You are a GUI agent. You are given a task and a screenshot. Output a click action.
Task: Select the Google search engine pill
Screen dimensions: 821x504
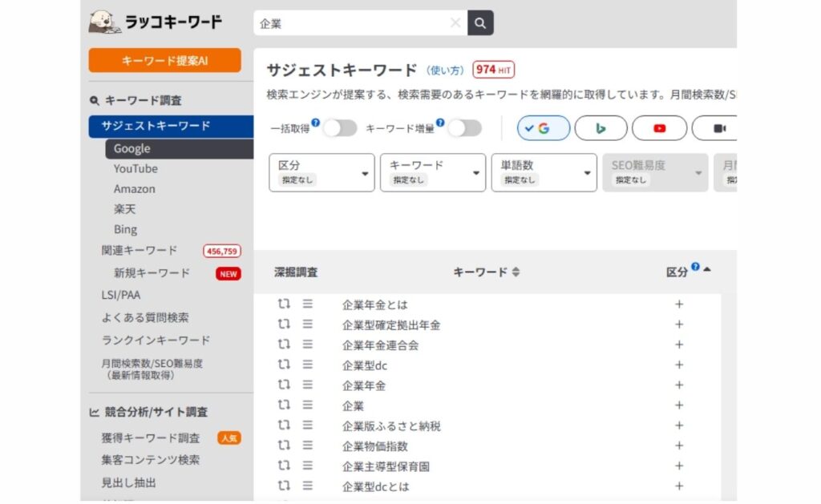click(544, 128)
